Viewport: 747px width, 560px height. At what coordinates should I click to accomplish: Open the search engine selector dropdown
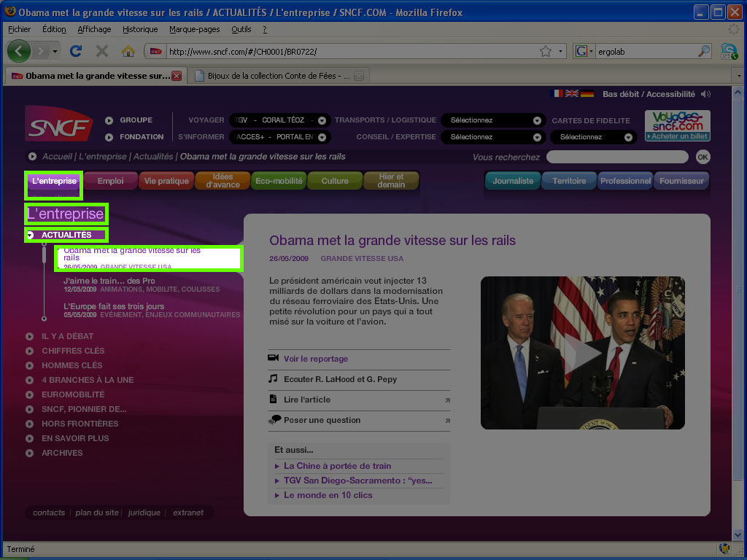point(584,51)
